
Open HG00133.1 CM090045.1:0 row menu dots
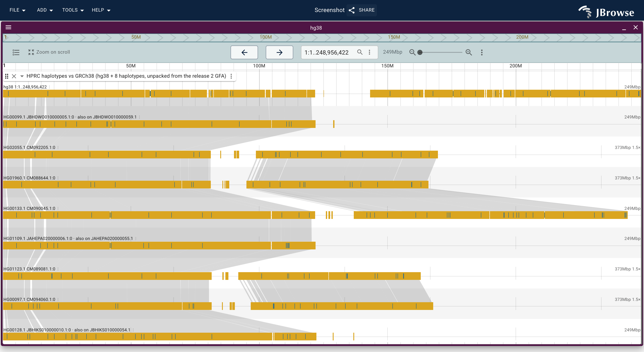click(58, 208)
